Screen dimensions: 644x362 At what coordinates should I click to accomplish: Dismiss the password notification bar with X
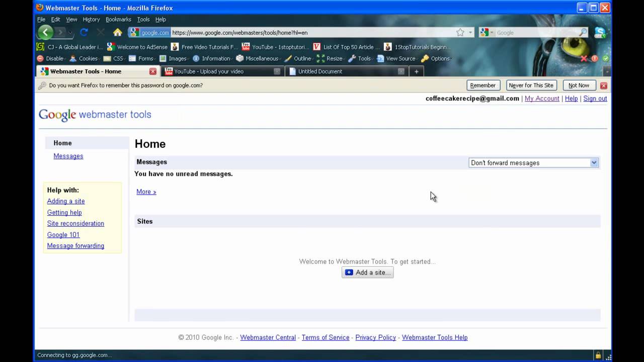604,85
